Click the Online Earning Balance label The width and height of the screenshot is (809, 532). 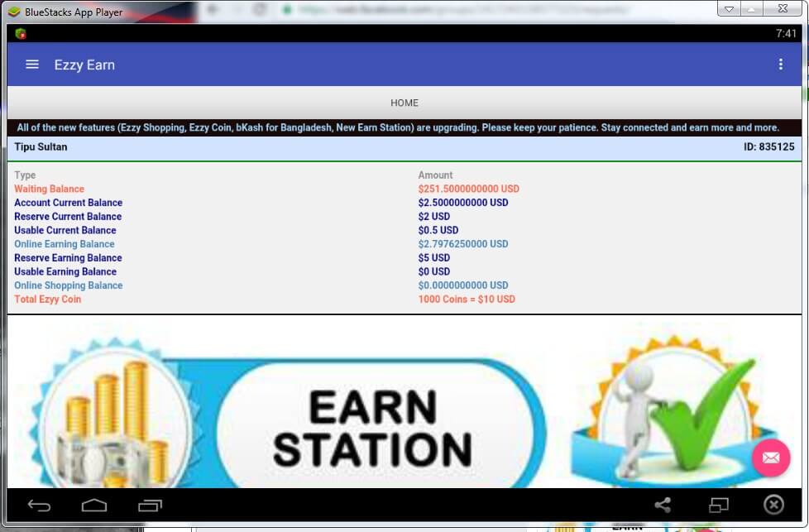point(65,244)
